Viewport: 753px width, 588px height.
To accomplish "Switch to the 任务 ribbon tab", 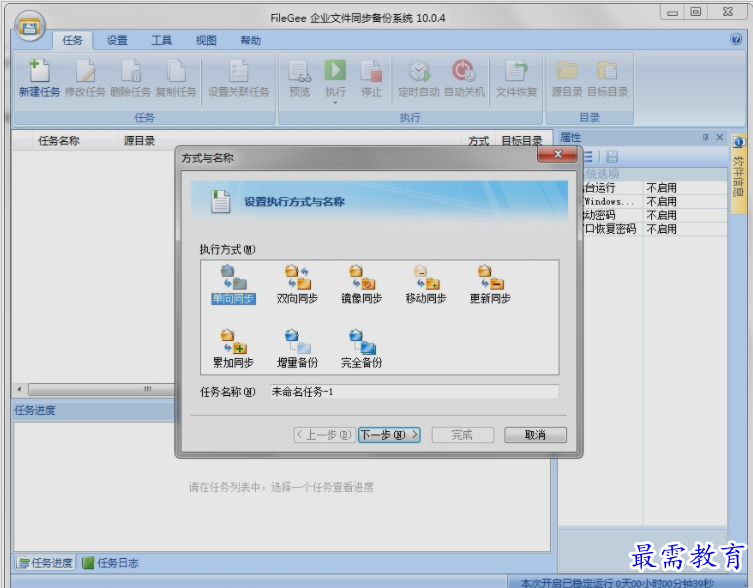I will [x=72, y=40].
